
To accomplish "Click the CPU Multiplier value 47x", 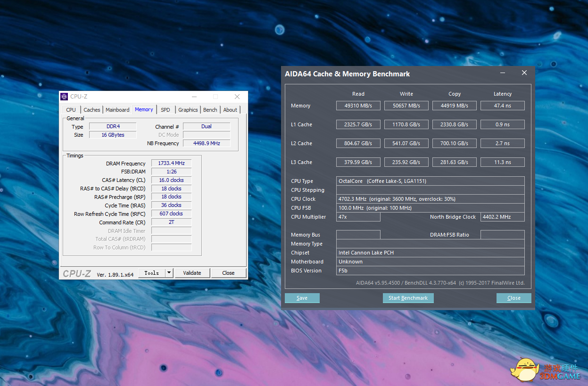I will click(x=358, y=217).
